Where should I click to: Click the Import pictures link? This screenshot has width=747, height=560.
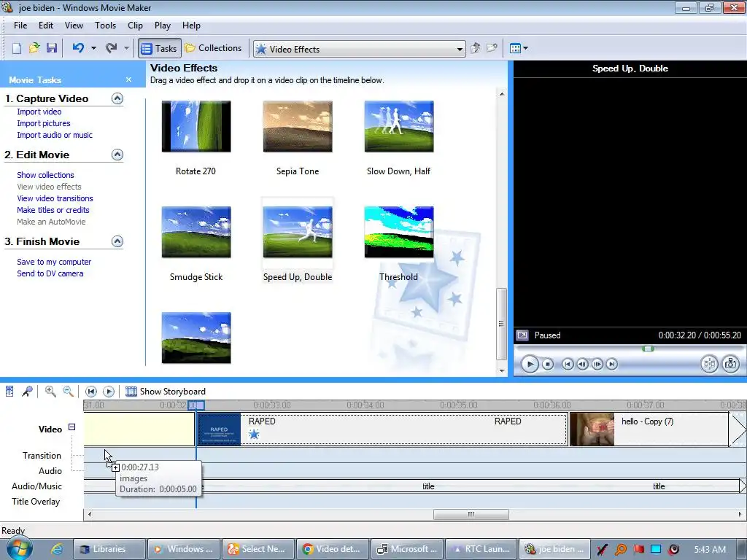click(x=44, y=123)
